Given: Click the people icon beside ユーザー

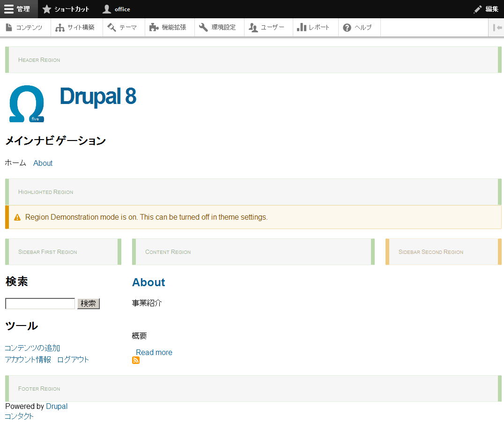Looking at the screenshot, I should (x=253, y=28).
